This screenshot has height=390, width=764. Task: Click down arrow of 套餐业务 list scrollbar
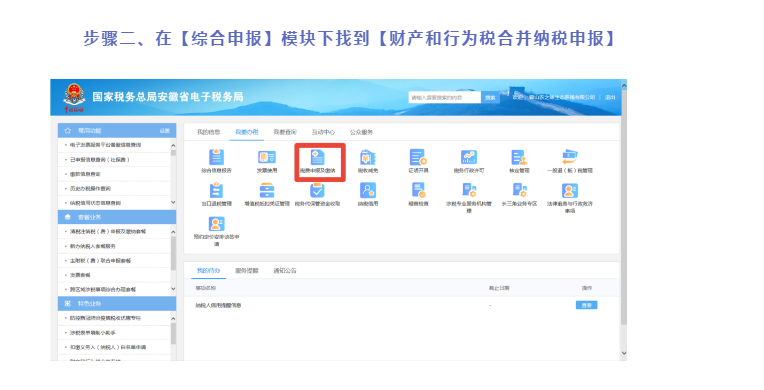[173, 289]
